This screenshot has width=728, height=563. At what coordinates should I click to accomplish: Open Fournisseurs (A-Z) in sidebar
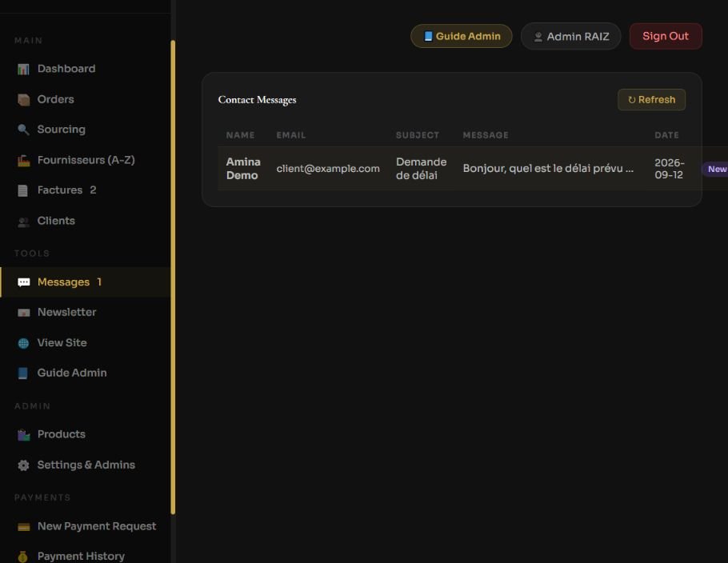pos(86,160)
